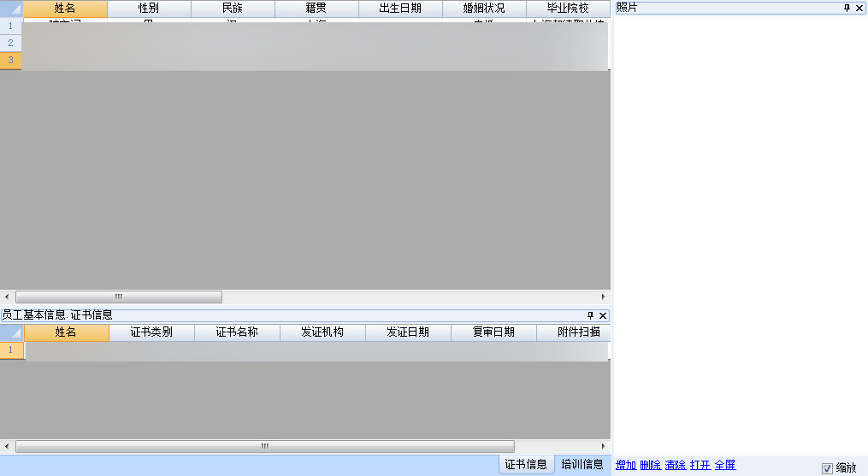
Task: Open photo with 打开 link
Action: click(700, 465)
